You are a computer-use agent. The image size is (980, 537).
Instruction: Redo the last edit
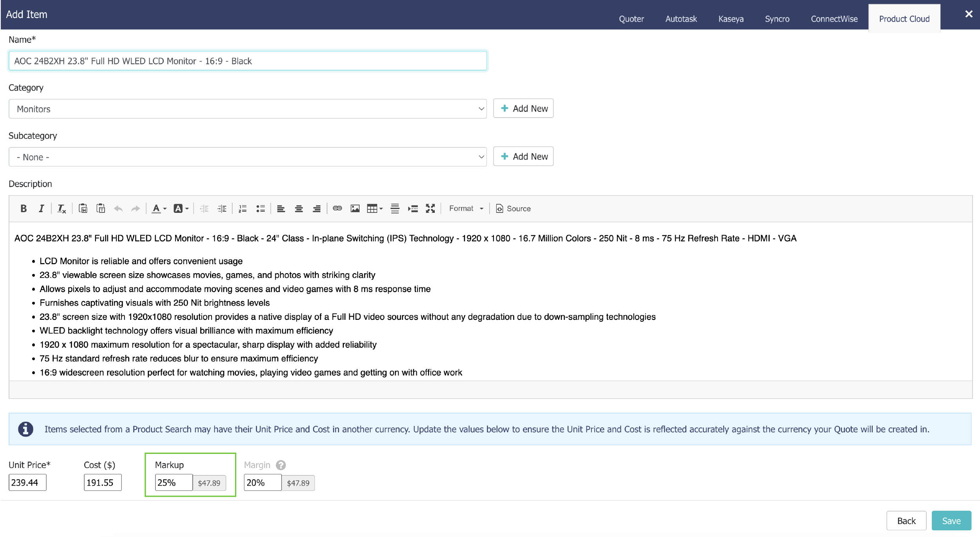(x=136, y=209)
